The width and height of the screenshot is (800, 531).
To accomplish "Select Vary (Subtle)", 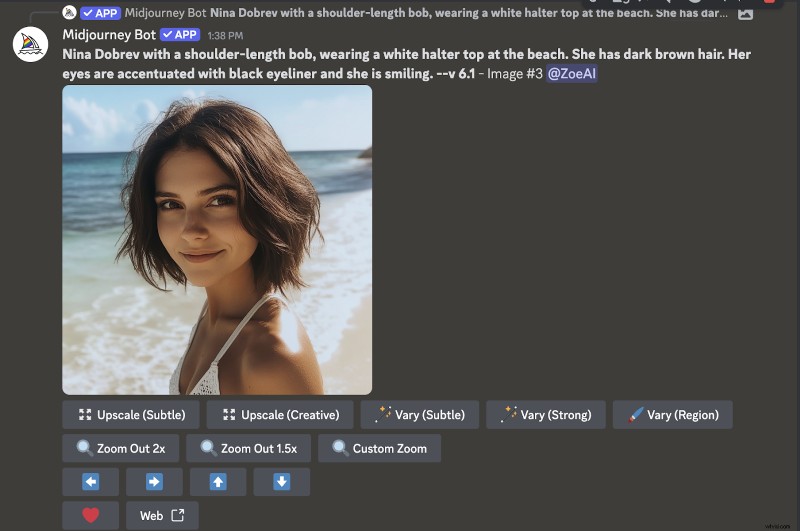I will (420, 415).
